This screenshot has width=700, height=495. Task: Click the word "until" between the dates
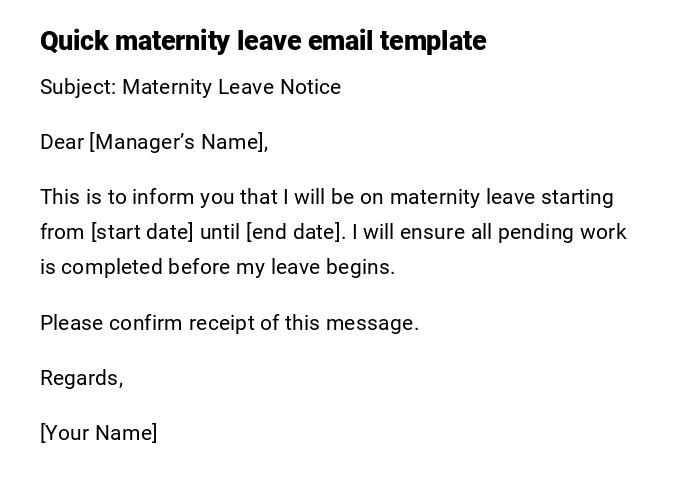point(219,232)
